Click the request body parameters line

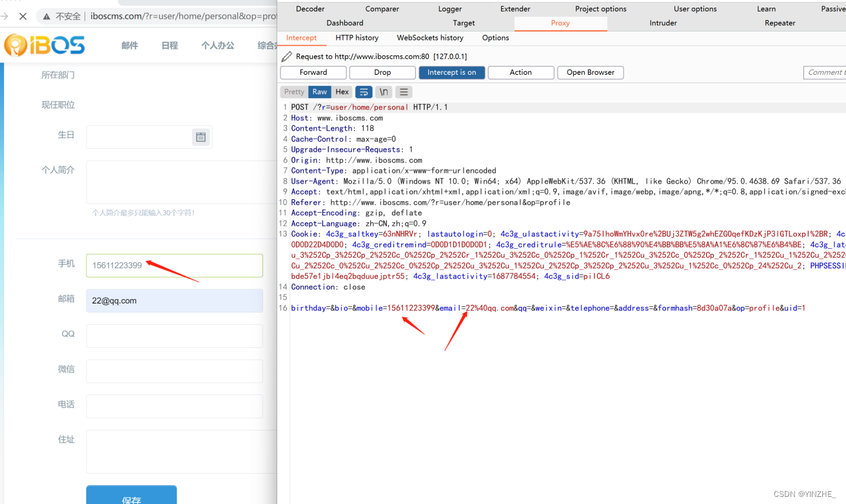click(x=548, y=308)
